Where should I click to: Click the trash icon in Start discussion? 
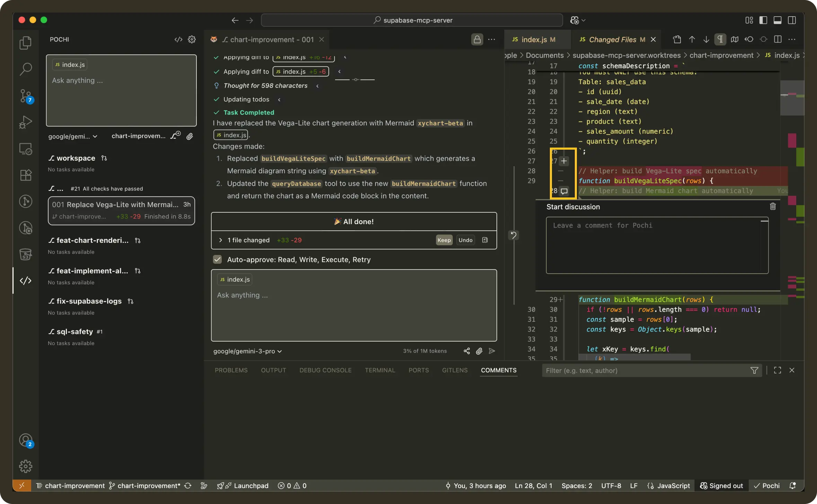pyautogui.click(x=773, y=206)
